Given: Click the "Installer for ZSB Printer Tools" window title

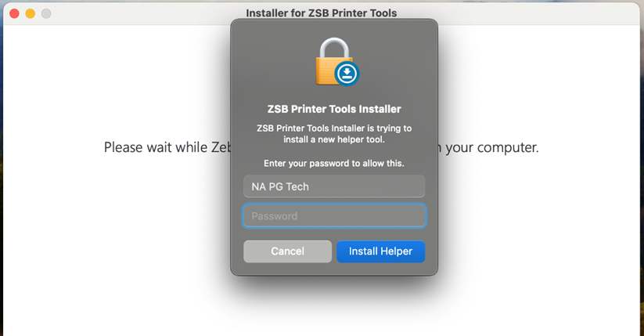Looking at the screenshot, I should (321, 13).
